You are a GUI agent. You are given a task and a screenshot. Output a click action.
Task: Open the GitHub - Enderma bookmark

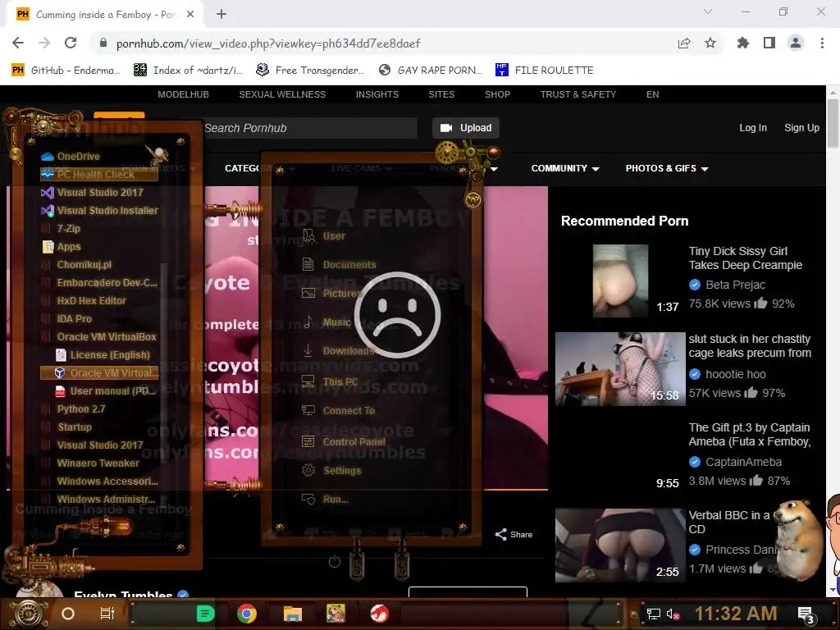(66, 70)
